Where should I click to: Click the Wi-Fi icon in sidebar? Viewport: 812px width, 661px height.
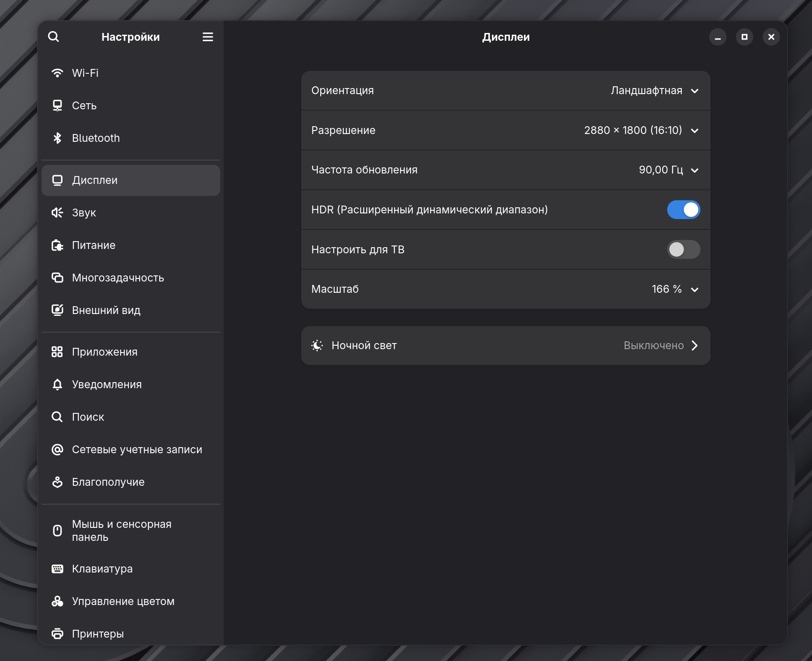57,73
